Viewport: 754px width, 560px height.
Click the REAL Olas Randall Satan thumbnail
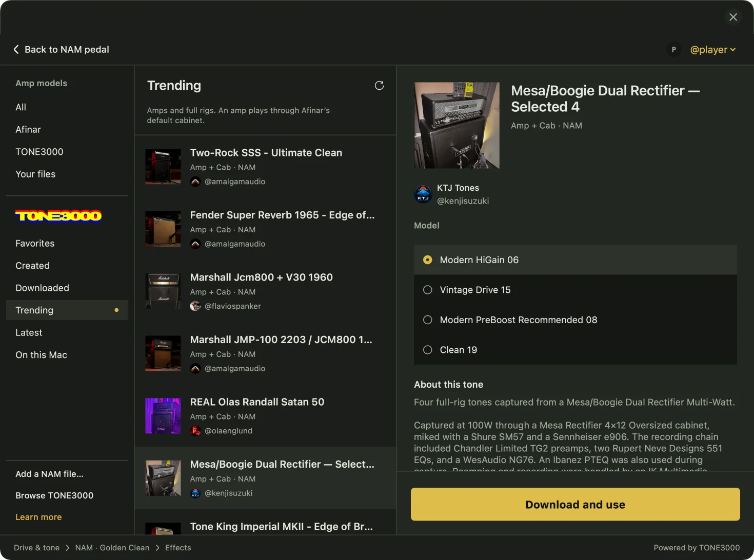click(x=163, y=415)
